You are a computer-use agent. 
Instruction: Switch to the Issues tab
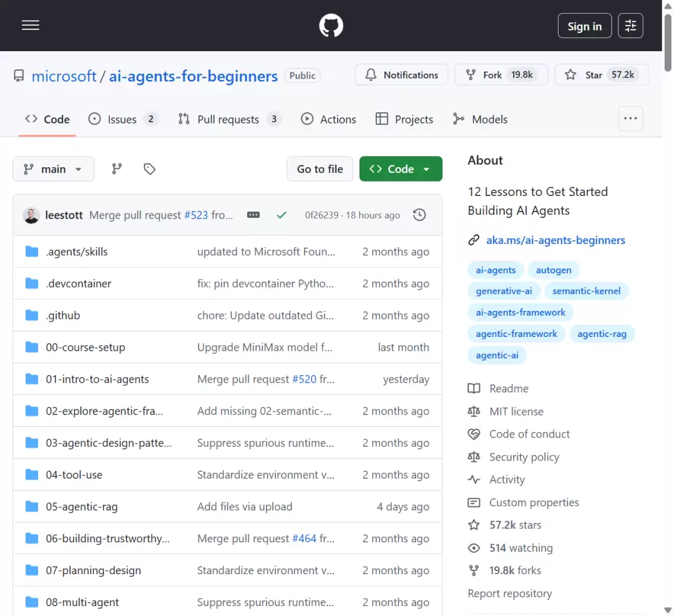tap(122, 119)
